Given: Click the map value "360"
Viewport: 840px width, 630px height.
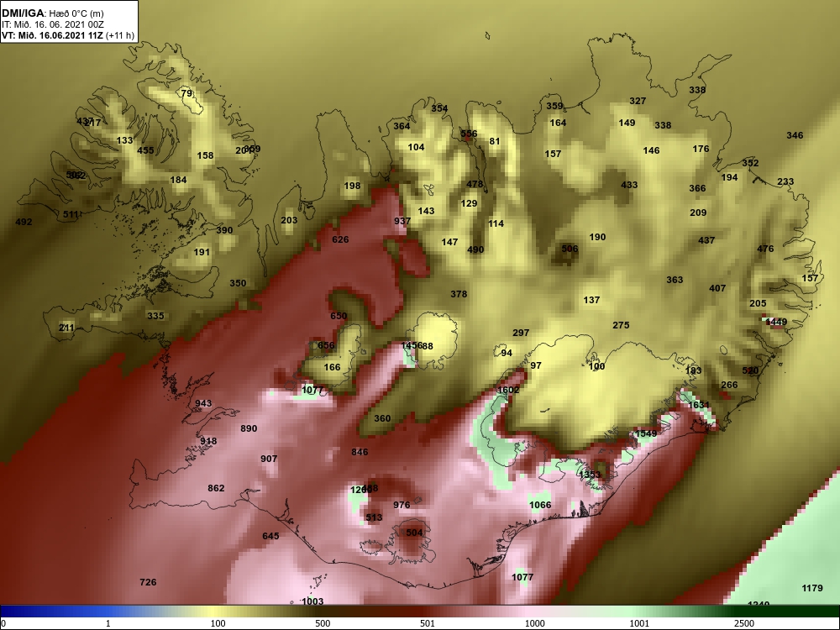Looking at the screenshot, I should click(x=382, y=418).
